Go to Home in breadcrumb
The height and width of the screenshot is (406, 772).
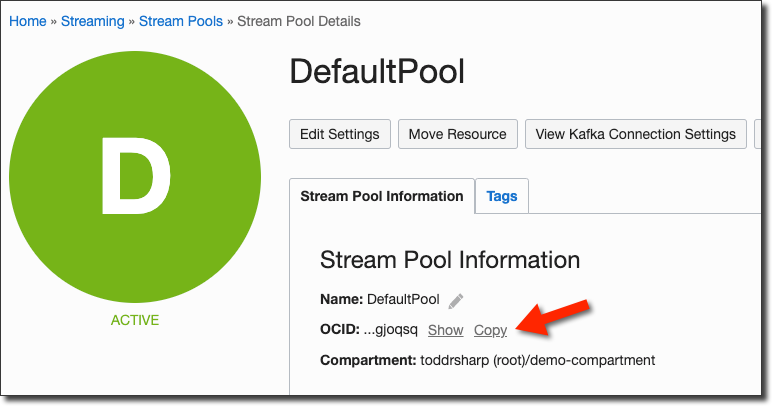pyautogui.click(x=28, y=21)
